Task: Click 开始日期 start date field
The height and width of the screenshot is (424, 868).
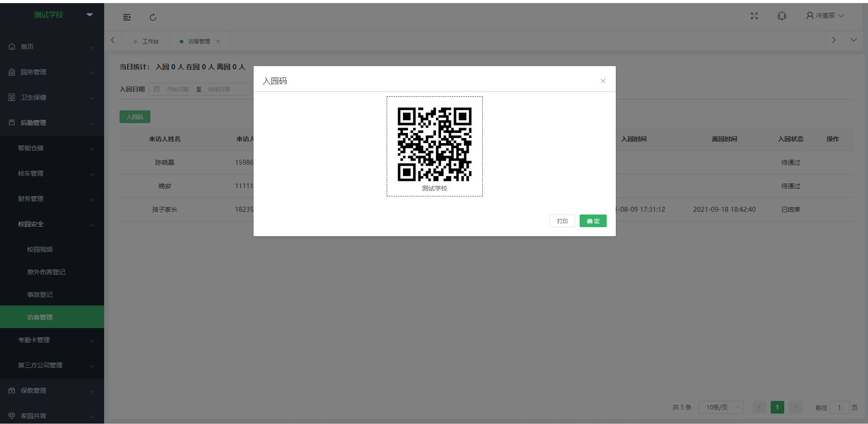Action: 177,89
